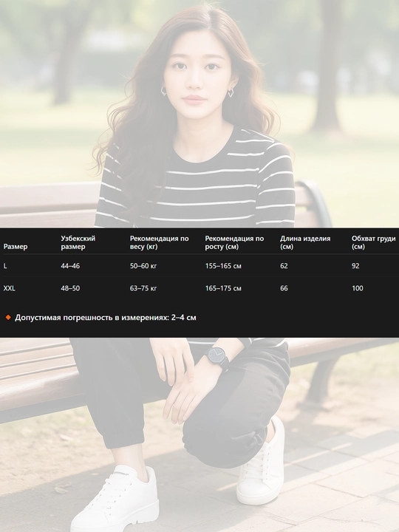Click the Рекомендация по росту header
This screenshot has width=399, height=532.
(x=234, y=242)
